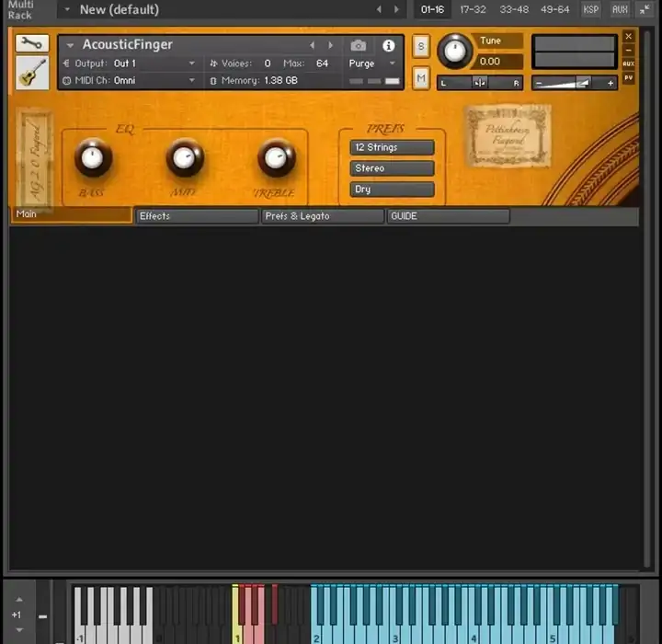Viewport: 662px width, 644px height.
Task: Mute the AcousticFinger instrument
Action: (x=421, y=78)
